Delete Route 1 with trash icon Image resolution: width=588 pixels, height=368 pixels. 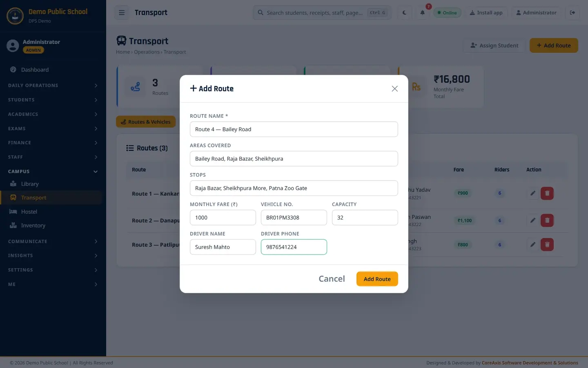pos(547,193)
